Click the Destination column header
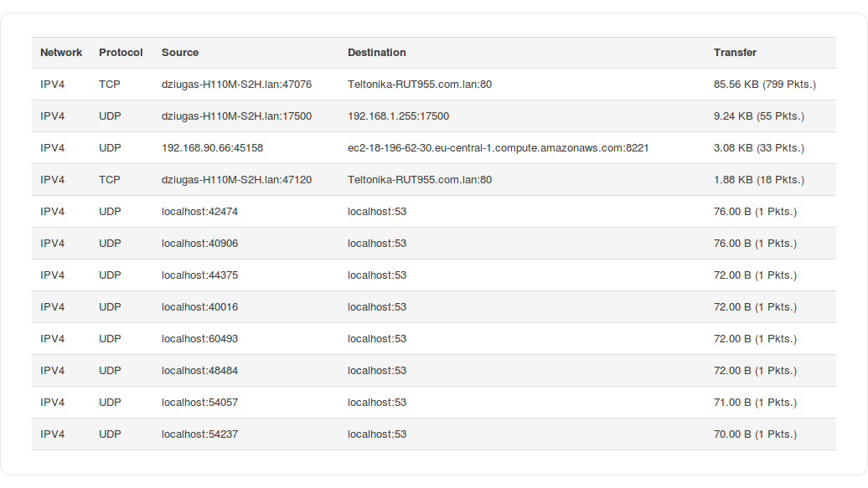 pyautogui.click(x=377, y=53)
